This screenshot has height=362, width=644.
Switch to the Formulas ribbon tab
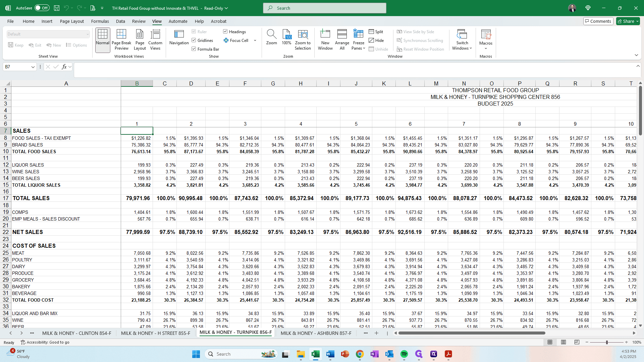100,21
